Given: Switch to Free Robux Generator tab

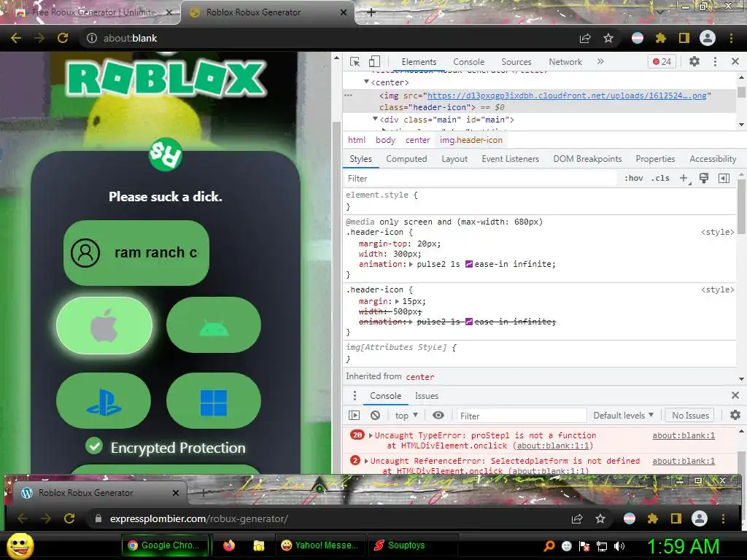Looking at the screenshot, I should (x=93, y=12).
